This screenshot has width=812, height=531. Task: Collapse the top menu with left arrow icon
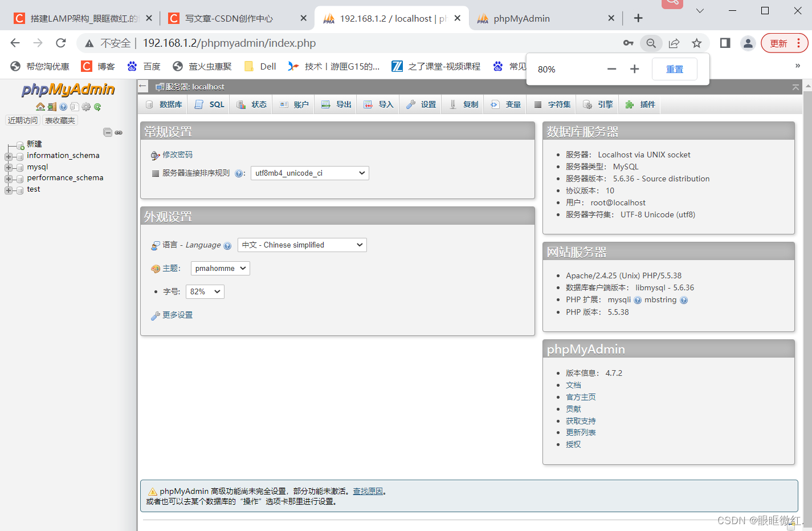point(143,86)
